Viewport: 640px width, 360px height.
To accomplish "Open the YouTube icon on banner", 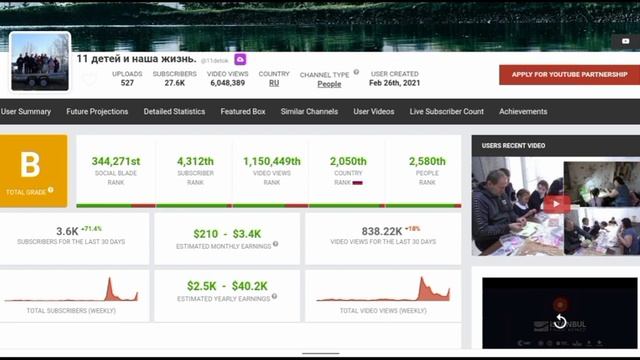I will click(x=625, y=41).
